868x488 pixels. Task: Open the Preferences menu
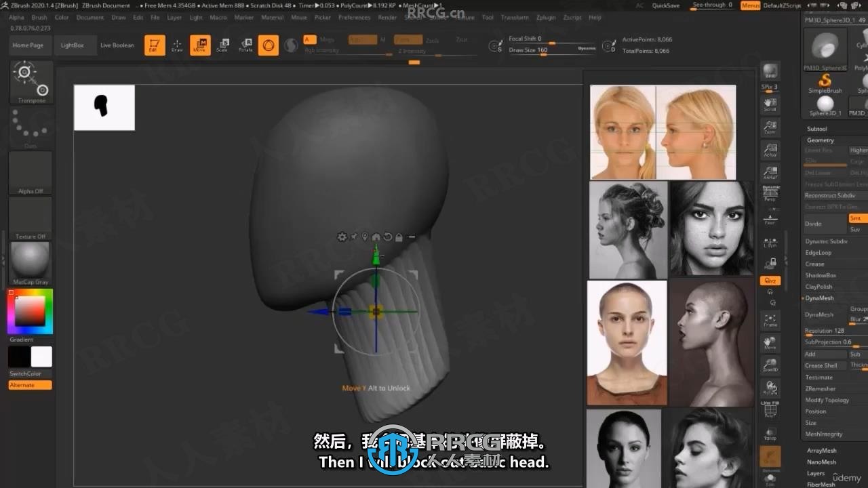point(354,18)
